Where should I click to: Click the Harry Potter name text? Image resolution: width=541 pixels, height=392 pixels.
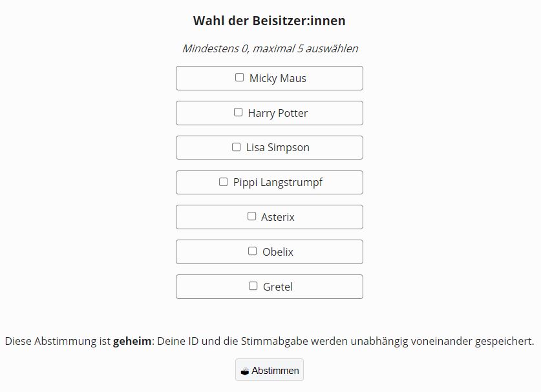click(x=278, y=113)
